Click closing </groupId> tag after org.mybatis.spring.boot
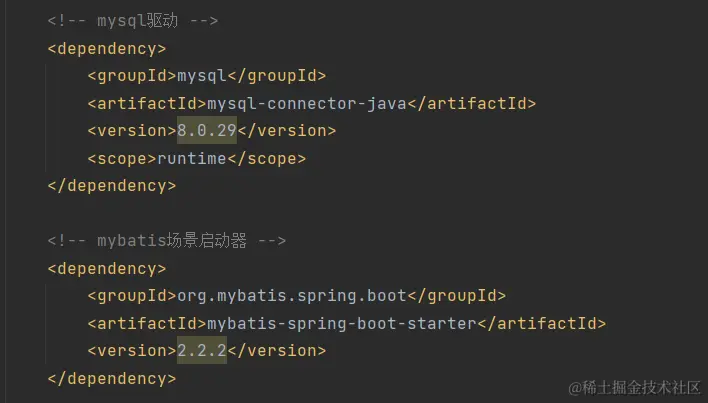The image size is (708, 403). coord(456,296)
